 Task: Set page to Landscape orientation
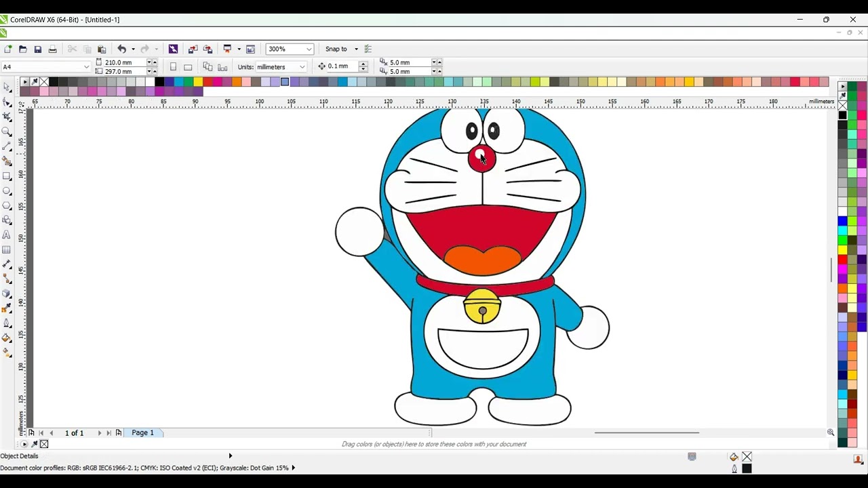pos(188,67)
